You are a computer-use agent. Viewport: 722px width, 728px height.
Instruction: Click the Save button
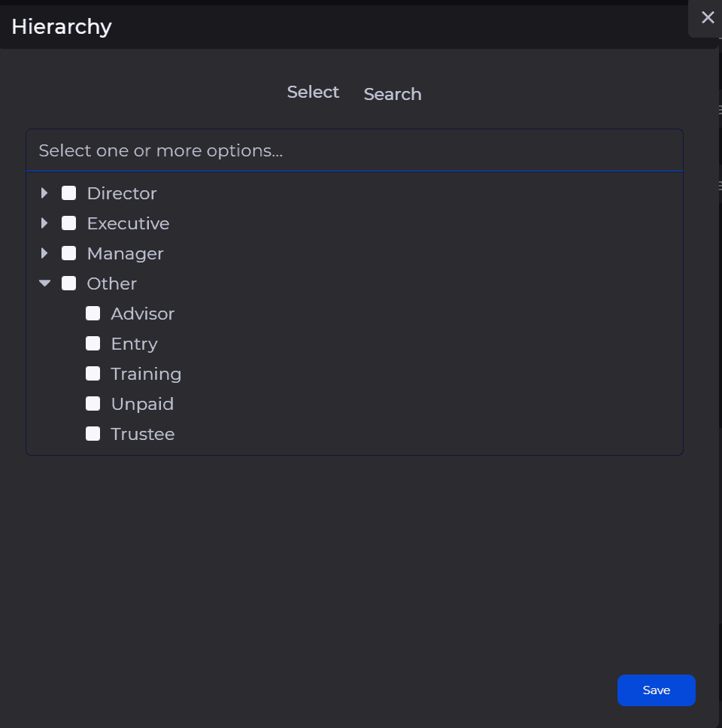656,690
